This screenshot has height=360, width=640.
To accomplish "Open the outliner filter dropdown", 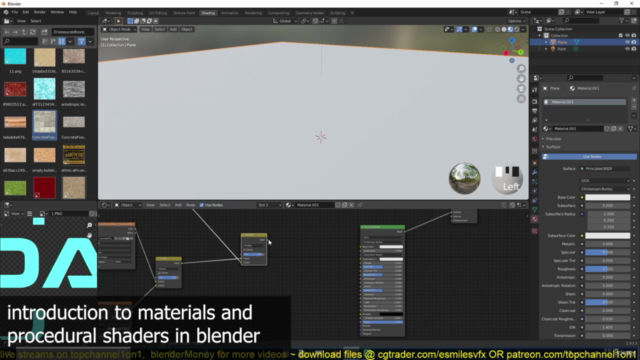I will click(623, 21).
